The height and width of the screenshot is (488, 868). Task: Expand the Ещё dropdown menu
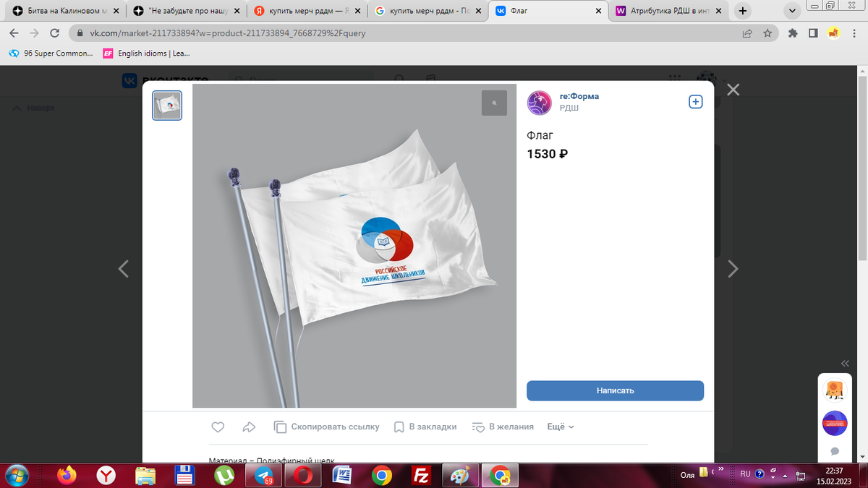point(561,427)
